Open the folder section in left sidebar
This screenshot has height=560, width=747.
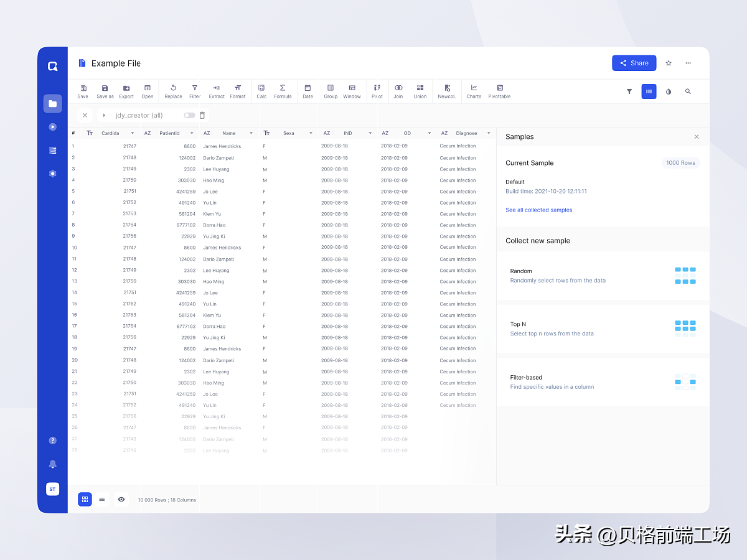pyautogui.click(x=52, y=103)
